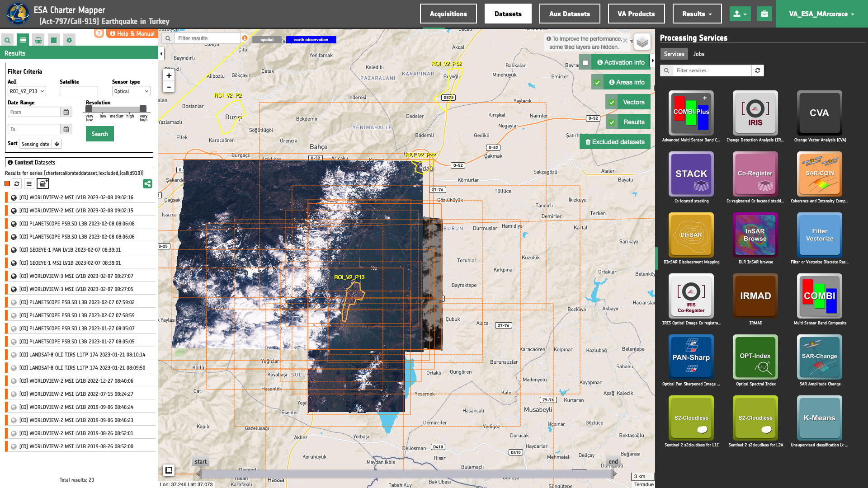
Task: Open the IRIS Co-Register service
Action: pos(691,296)
